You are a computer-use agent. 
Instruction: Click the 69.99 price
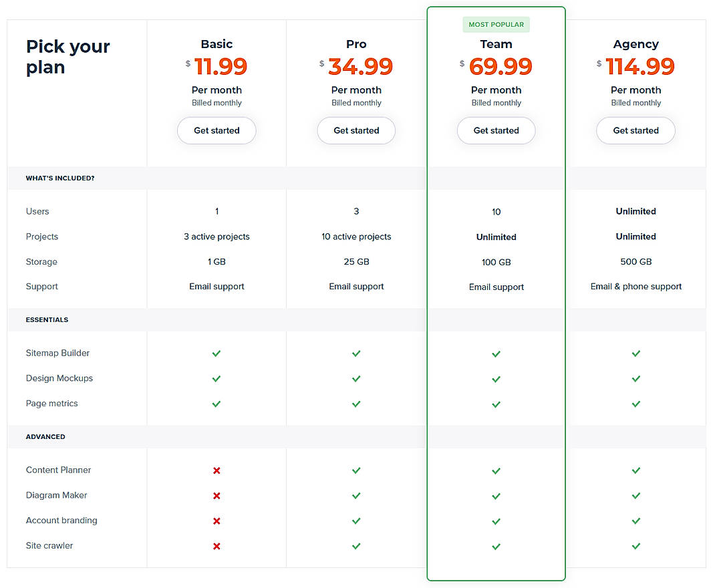click(500, 67)
